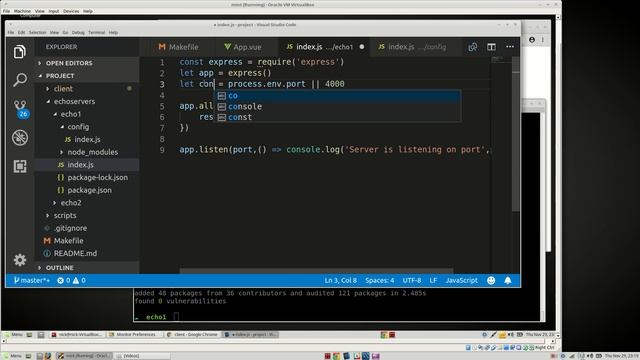Expand the OPEN EDITORS section

[69, 63]
